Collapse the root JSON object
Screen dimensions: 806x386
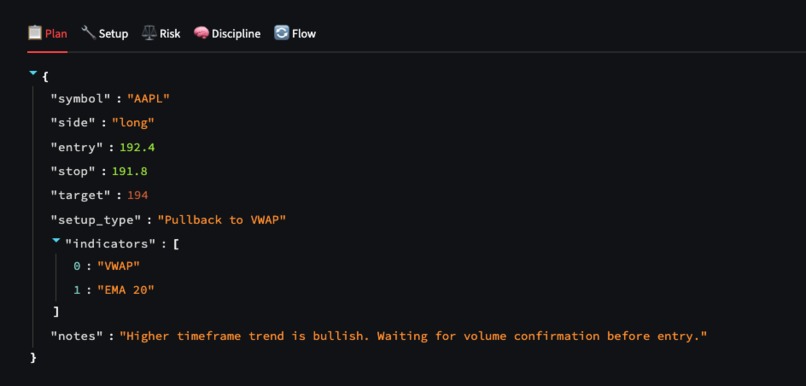tap(33, 74)
